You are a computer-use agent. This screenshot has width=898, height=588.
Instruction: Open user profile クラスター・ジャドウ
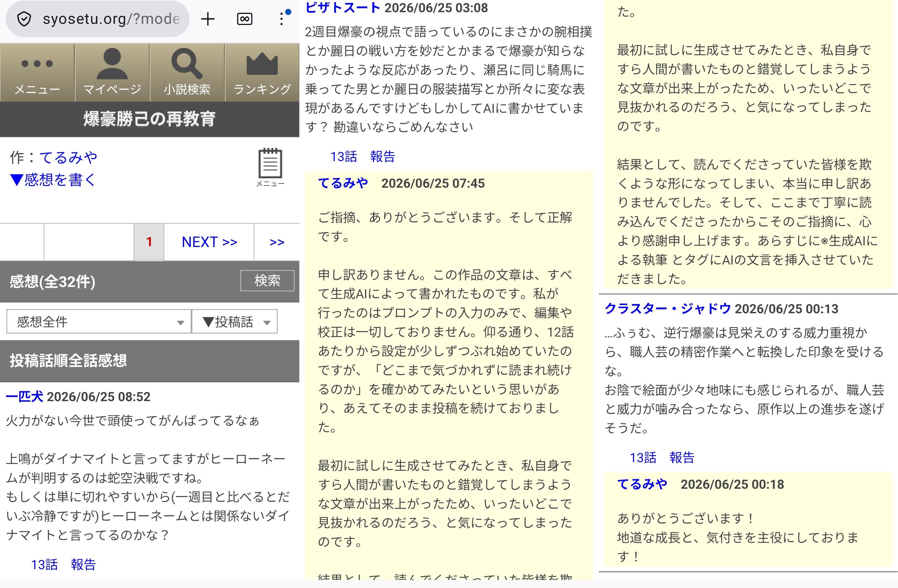coord(668,309)
